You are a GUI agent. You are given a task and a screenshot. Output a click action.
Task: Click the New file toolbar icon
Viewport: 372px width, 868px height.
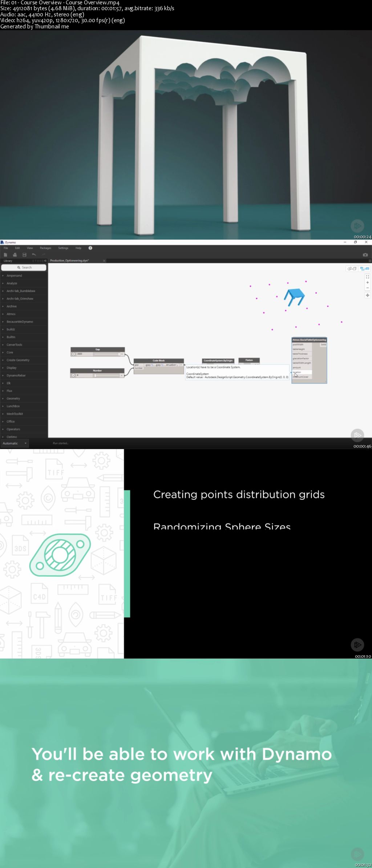[x=5, y=255]
